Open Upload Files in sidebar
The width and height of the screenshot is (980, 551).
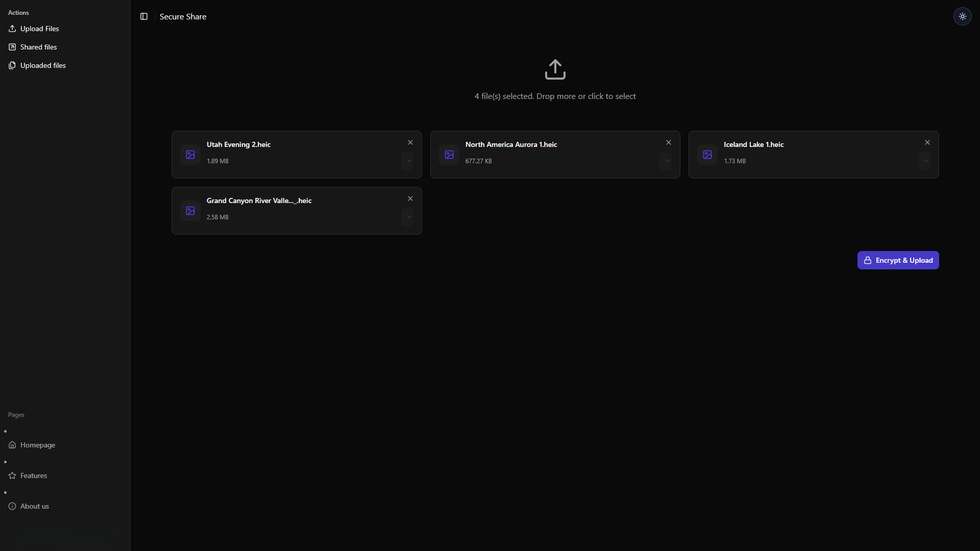(39, 29)
